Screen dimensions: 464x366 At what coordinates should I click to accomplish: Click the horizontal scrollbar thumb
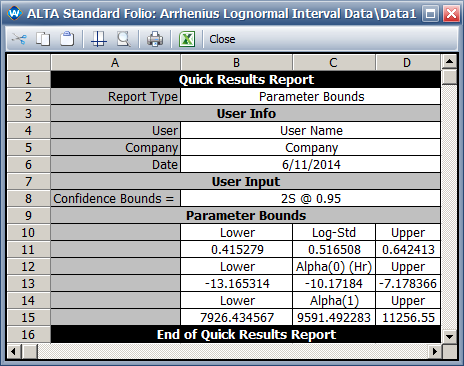(x=29, y=351)
